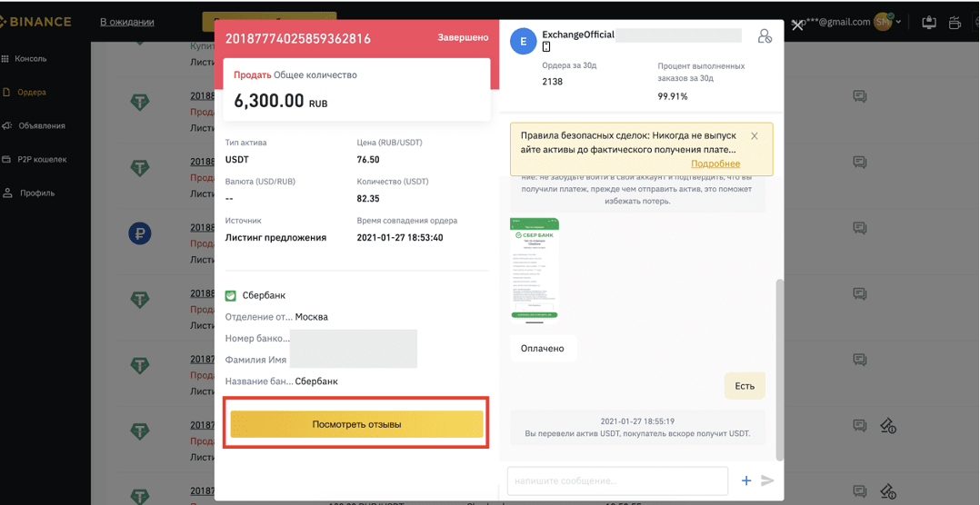This screenshot has height=505, width=980.
Task: Open Объявления in the sidebar
Action: click(34, 125)
